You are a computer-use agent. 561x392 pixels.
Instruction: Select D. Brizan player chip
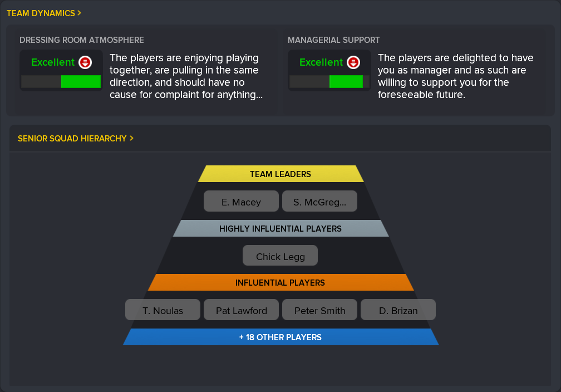[x=398, y=310]
